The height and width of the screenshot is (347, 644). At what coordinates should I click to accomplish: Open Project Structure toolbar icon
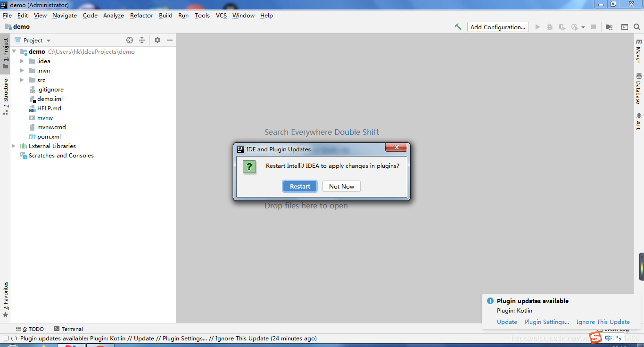coord(609,27)
